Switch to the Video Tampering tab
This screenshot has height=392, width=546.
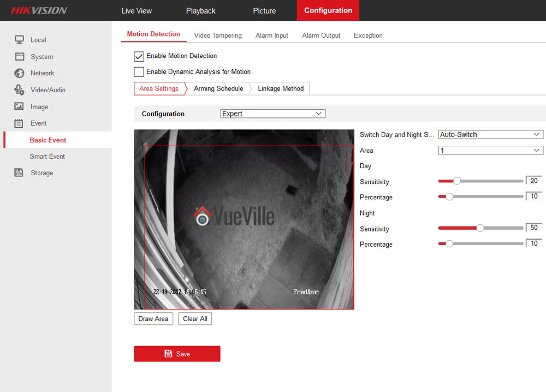[x=217, y=35]
